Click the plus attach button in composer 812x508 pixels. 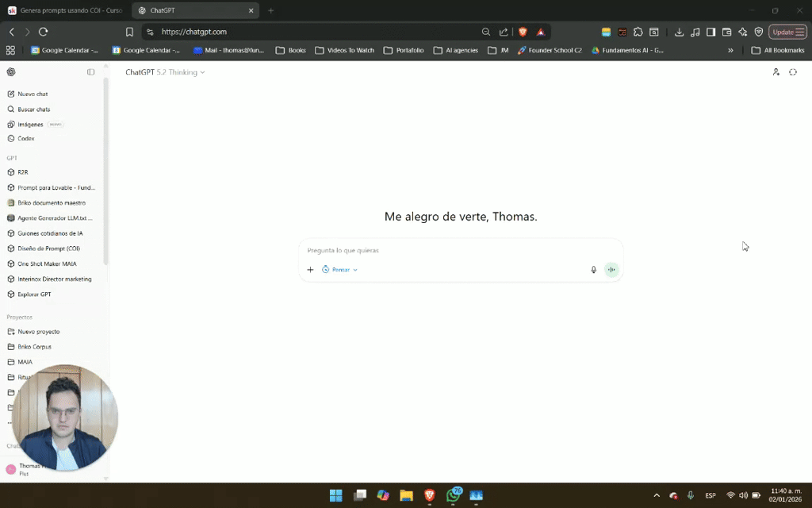(310, 270)
